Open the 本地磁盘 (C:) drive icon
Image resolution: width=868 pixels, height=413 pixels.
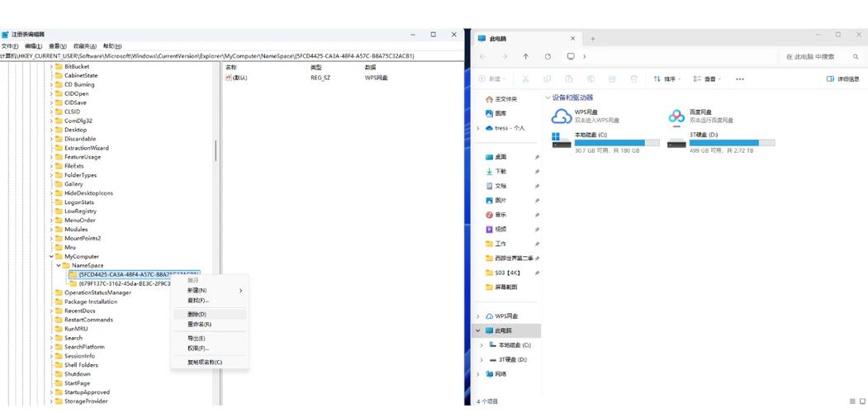(562, 140)
